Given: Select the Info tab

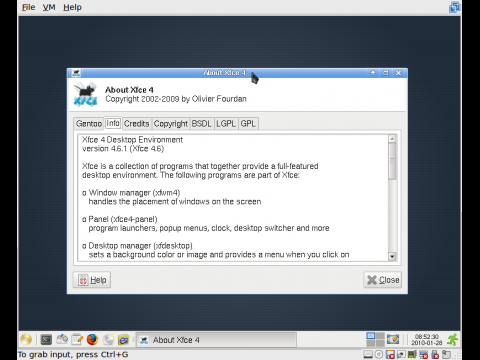Looking at the screenshot, I should click(x=113, y=123).
